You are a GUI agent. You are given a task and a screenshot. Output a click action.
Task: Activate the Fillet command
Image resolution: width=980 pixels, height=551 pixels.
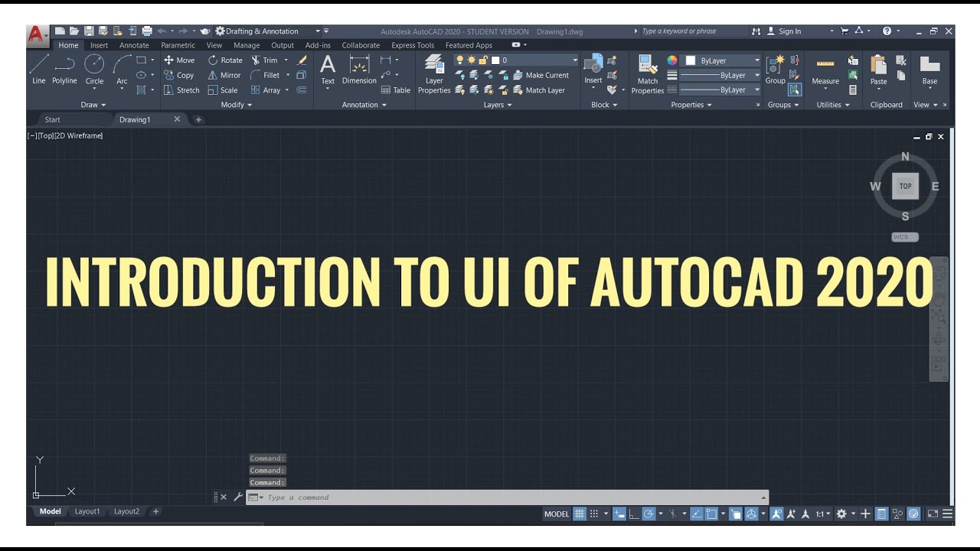click(x=265, y=75)
